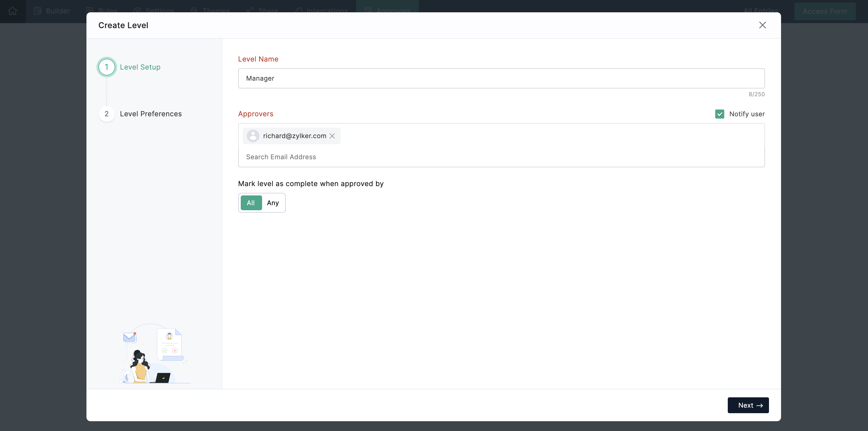Click the home icon in top bar
Viewport: 868px width, 431px height.
(x=13, y=11)
